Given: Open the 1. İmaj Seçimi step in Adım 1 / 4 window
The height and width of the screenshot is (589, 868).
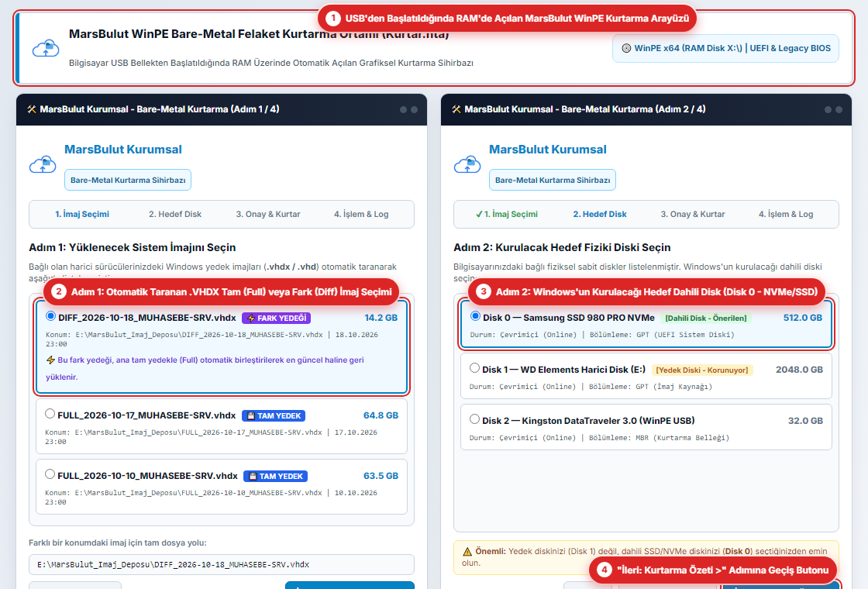Looking at the screenshot, I should (x=82, y=214).
